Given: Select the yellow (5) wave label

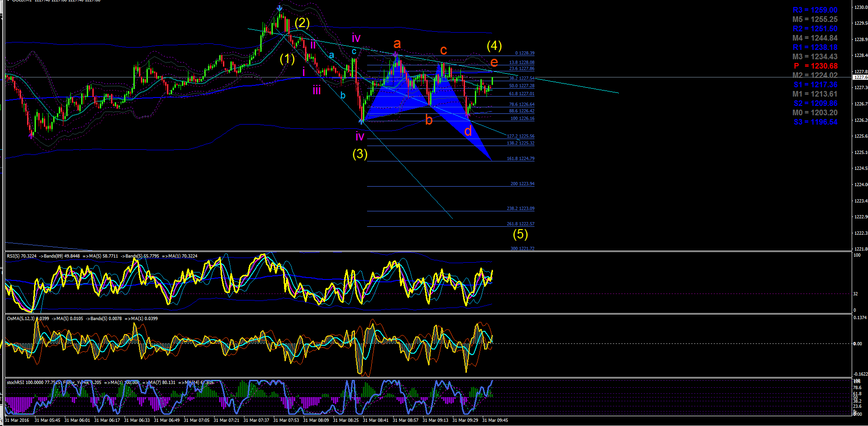Looking at the screenshot, I should (x=521, y=234).
